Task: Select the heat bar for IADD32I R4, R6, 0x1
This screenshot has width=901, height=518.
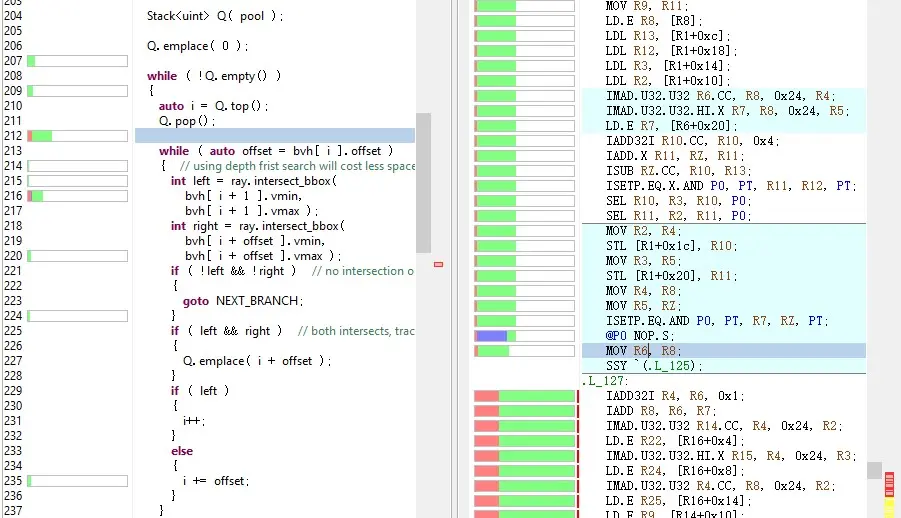Action: [524, 396]
